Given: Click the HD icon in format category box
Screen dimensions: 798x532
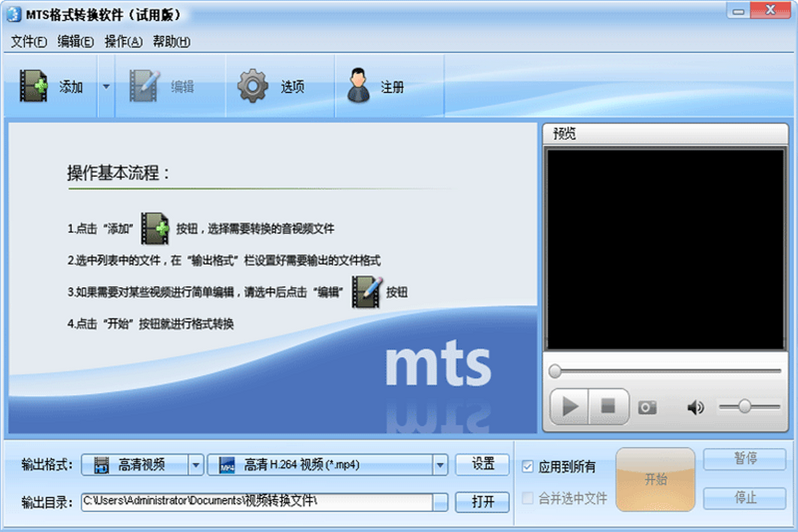Looking at the screenshot, I should coord(101,465).
